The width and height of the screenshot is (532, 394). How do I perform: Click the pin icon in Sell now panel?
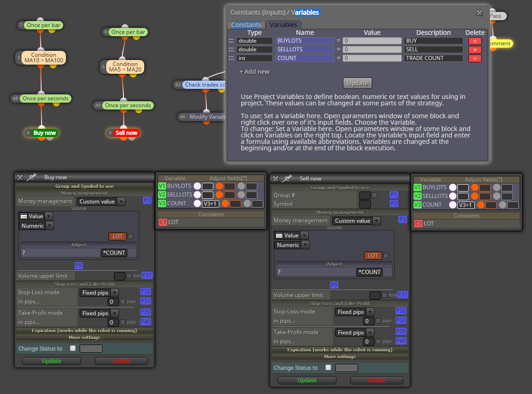tap(287, 178)
